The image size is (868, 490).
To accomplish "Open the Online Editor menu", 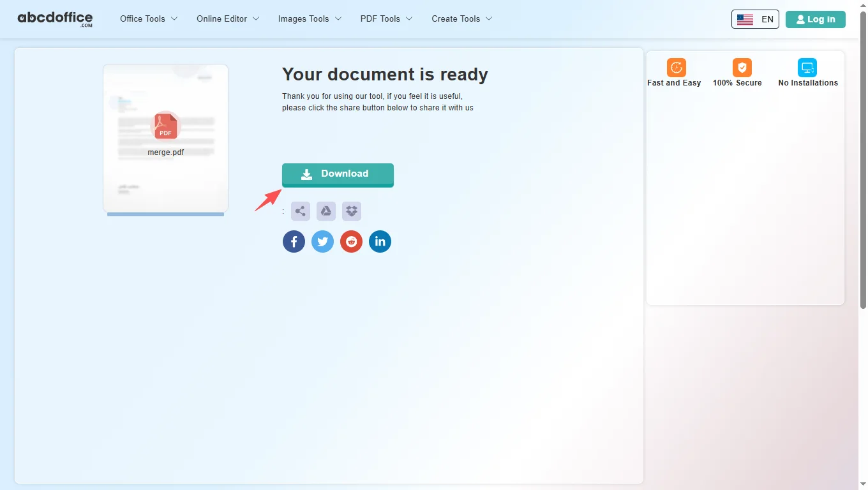I will pyautogui.click(x=228, y=19).
